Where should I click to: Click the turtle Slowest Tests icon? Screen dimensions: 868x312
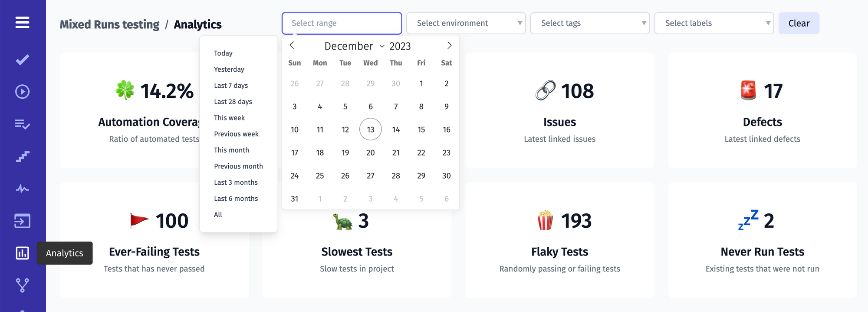coord(343,221)
